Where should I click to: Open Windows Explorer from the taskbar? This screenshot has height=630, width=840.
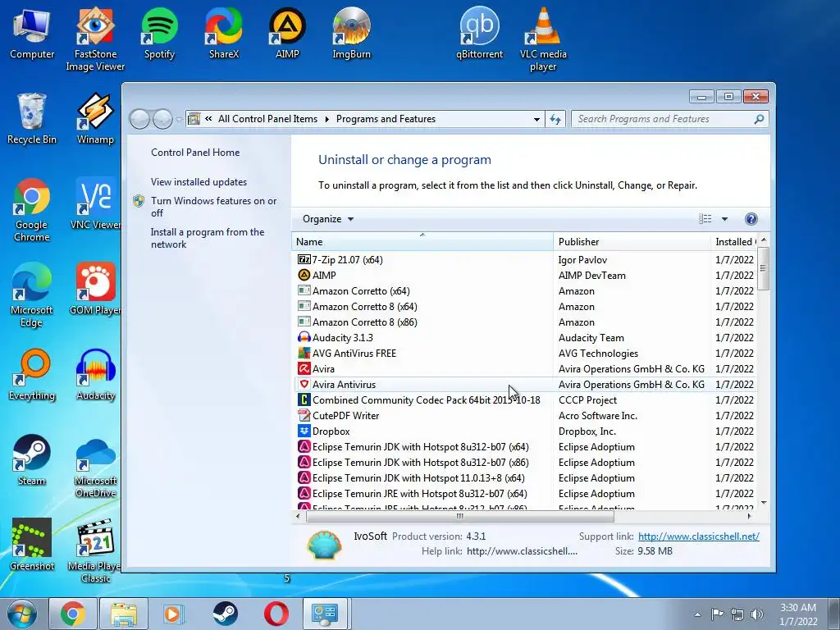123,614
